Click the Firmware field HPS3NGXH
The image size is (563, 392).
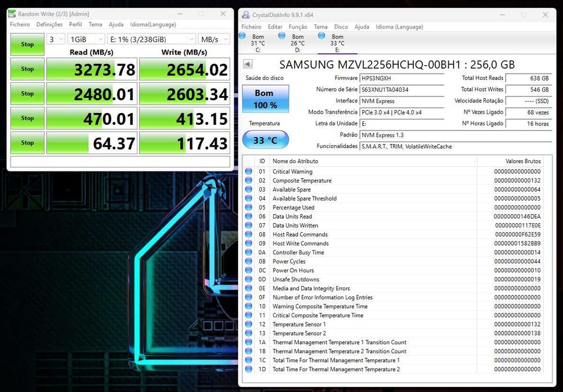pyautogui.click(x=402, y=78)
